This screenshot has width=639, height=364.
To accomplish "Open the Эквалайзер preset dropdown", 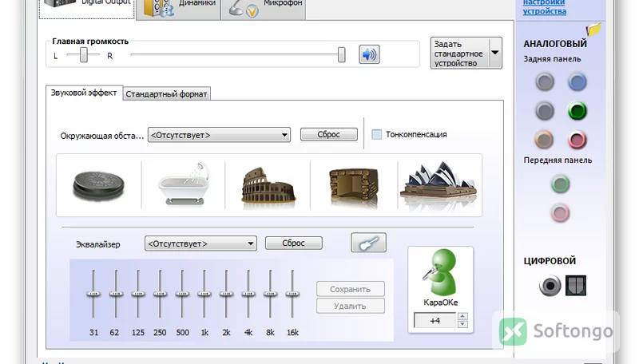I will click(x=200, y=243).
